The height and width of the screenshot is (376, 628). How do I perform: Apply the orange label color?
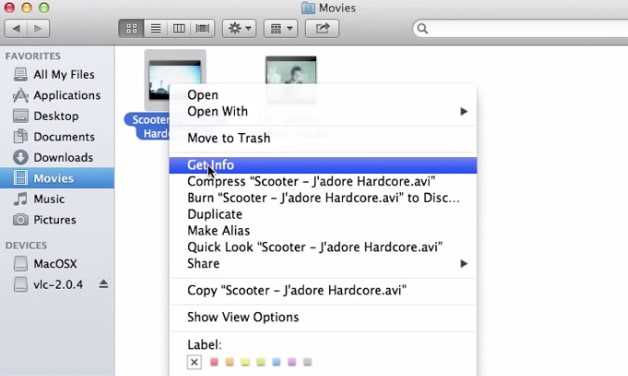229,362
